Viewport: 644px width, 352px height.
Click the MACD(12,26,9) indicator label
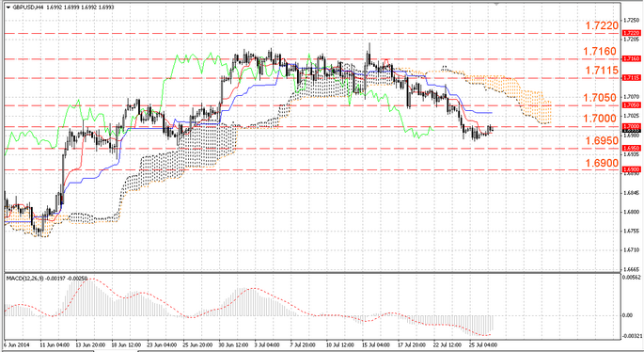coord(24,279)
